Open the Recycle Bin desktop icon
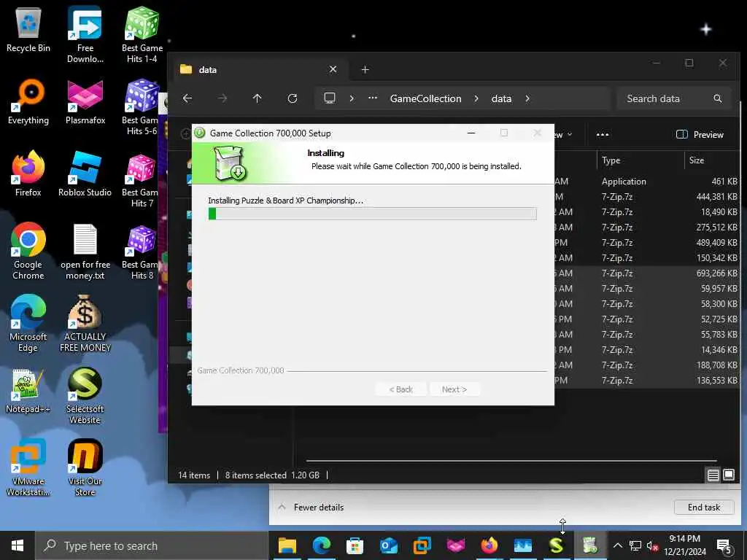This screenshot has height=560, width=747. (x=28, y=29)
